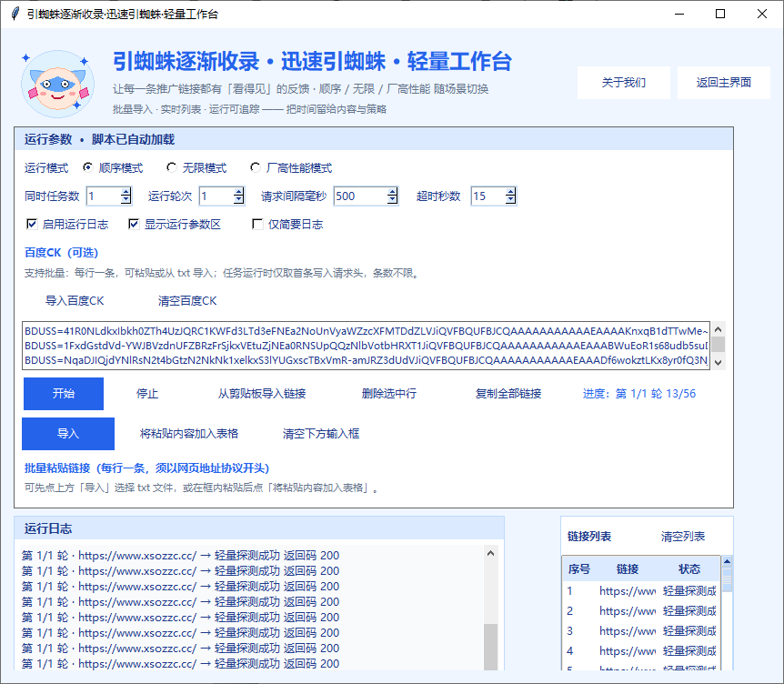This screenshot has height=684, width=784.
Task: Click 清空百度CK to clear Baidu CK
Action: [187, 301]
